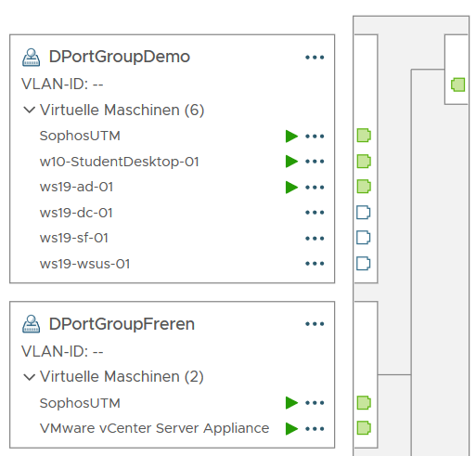The width and height of the screenshot is (476, 456).
Task: Click the port connector for VMware vCenter Server Appliance
Action: [364, 428]
